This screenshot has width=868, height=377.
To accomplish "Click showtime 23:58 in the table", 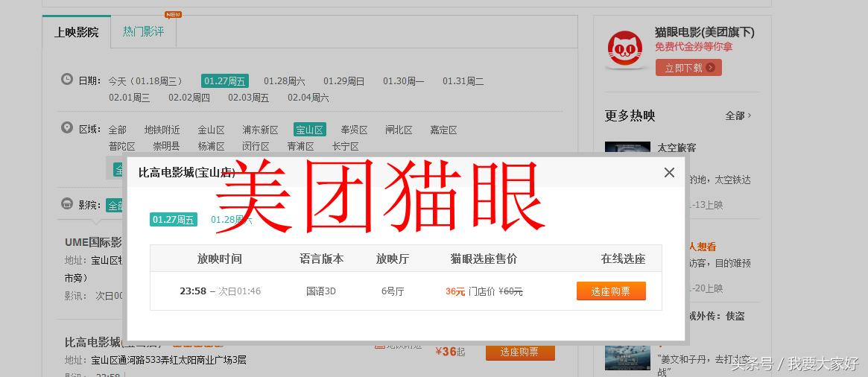I will point(193,291).
